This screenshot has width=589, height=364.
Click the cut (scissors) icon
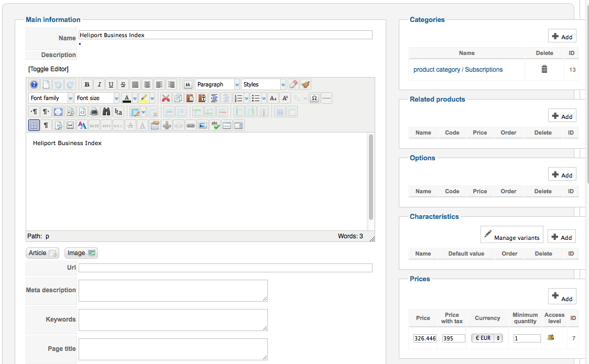coord(166,98)
